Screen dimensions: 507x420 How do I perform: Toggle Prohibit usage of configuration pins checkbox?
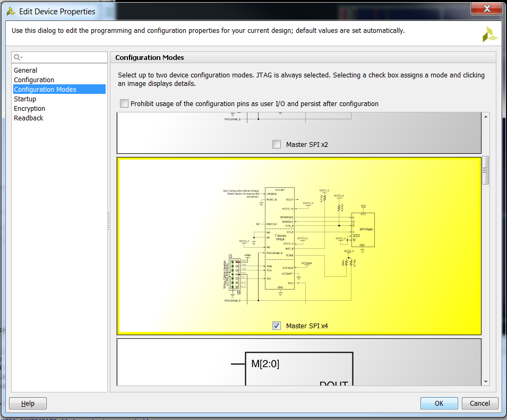(x=124, y=103)
